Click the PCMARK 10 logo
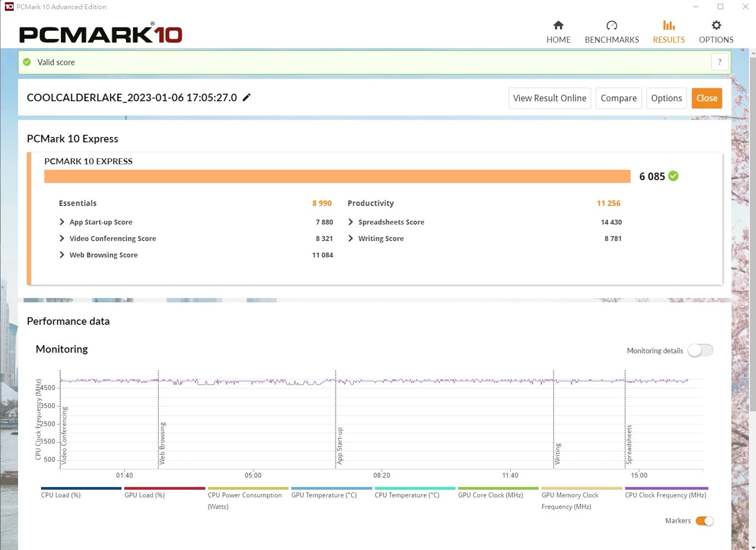Viewport: 756px width, 550px height. (101, 33)
